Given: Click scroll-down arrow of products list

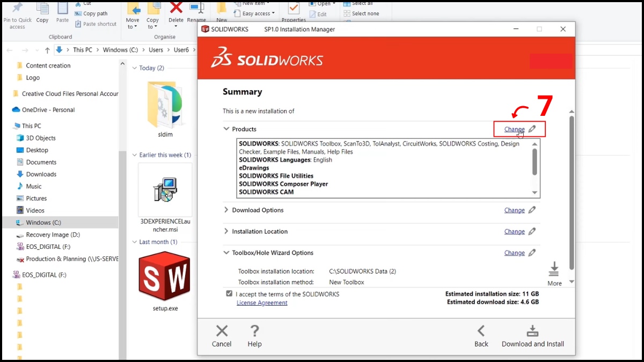Looking at the screenshot, I should (535, 193).
